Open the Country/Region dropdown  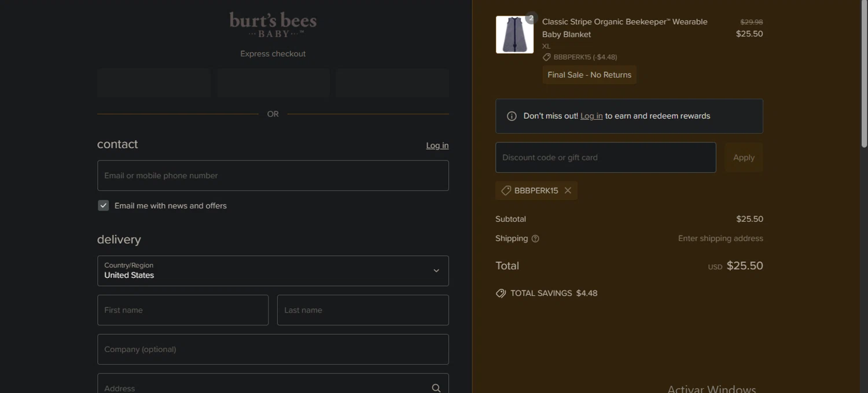click(x=273, y=271)
